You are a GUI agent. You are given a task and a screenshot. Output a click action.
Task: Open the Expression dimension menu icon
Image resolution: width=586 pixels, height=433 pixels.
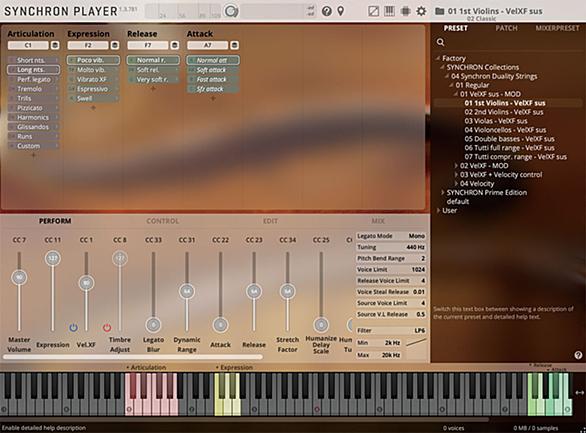[x=115, y=45]
